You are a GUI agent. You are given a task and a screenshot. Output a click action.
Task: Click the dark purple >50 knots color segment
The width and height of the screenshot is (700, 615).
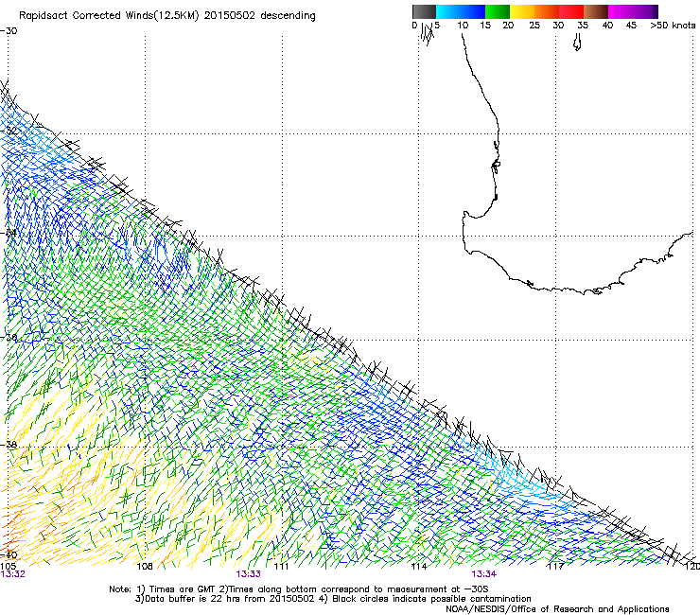click(656, 11)
